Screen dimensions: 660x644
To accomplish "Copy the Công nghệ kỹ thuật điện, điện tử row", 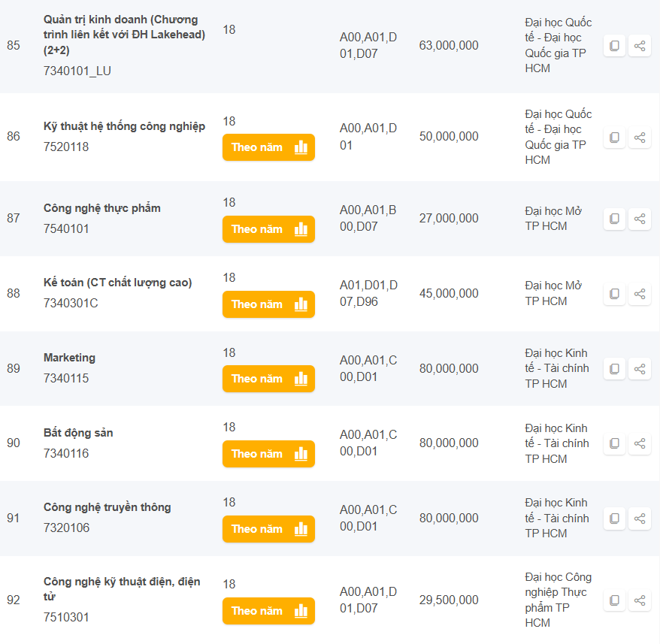I will click(x=614, y=600).
